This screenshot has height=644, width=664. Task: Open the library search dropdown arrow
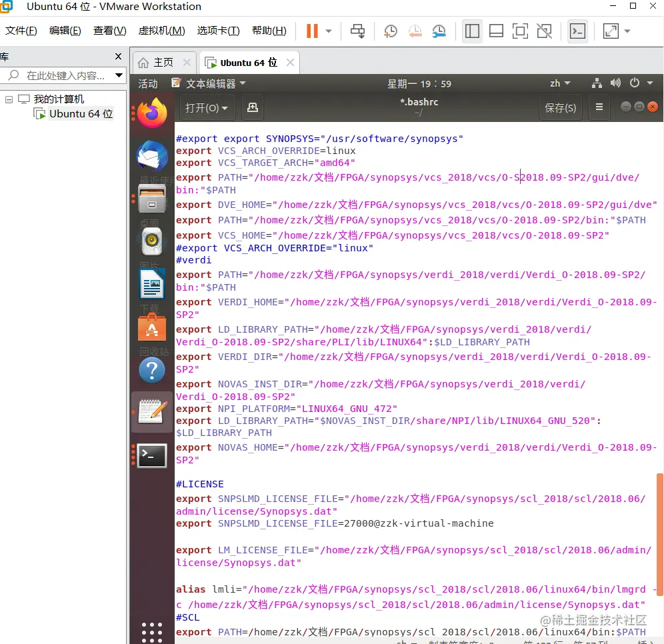point(119,75)
